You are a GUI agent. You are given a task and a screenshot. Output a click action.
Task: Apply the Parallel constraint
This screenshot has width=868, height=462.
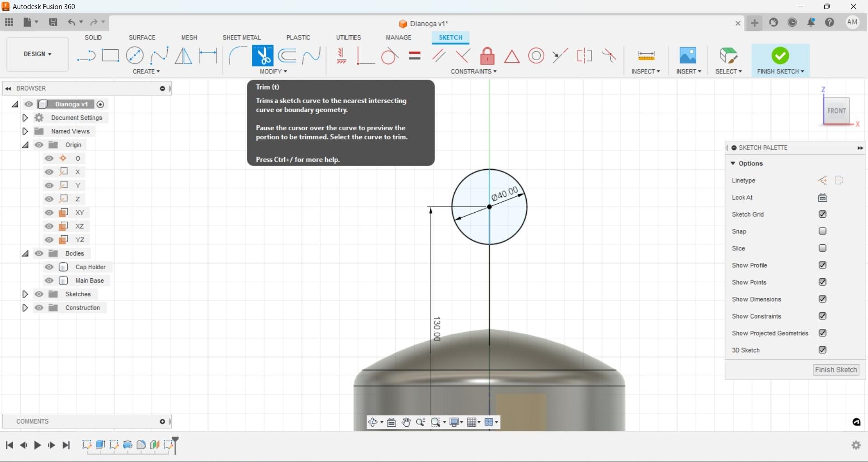(x=439, y=56)
